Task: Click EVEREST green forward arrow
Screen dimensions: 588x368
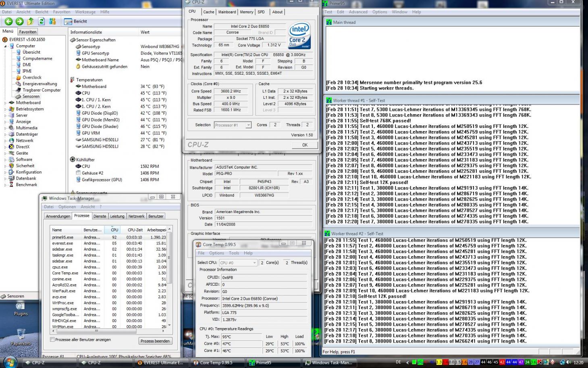Action: pyautogui.click(x=19, y=21)
